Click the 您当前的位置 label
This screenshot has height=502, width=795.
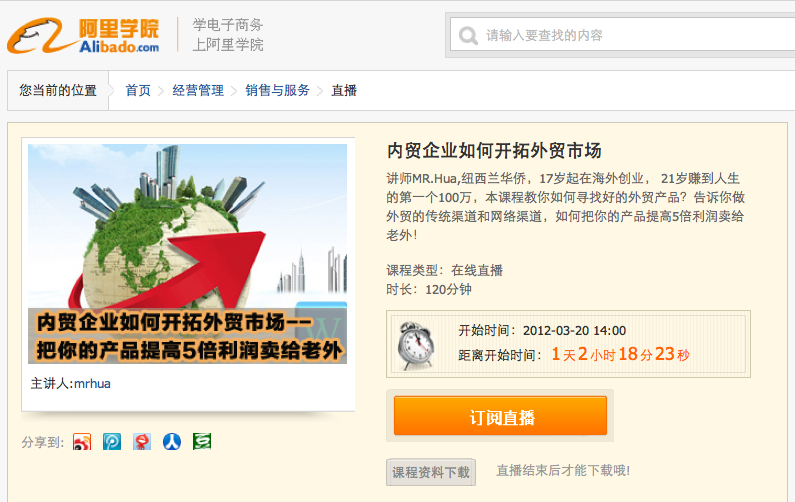[58, 90]
